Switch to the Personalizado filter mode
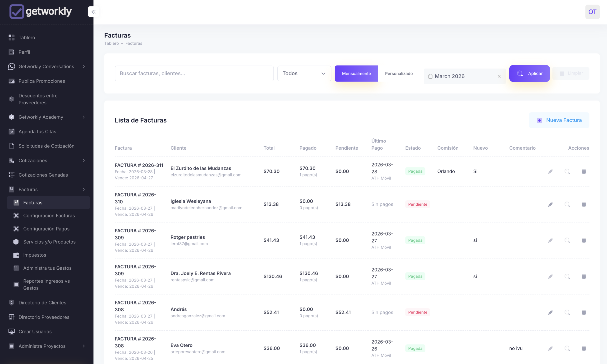607x364 pixels. (x=399, y=73)
